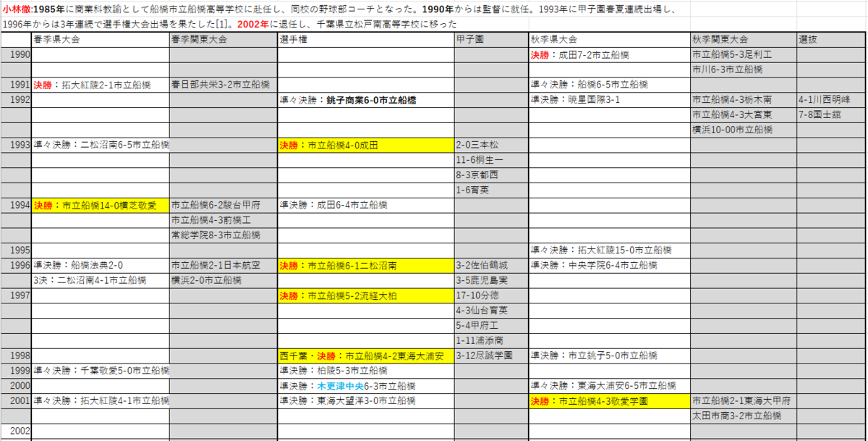This screenshot has height=441, width=868.
Task: Select cell 3-2佐伯鶴城
Action: coord(491,266)
